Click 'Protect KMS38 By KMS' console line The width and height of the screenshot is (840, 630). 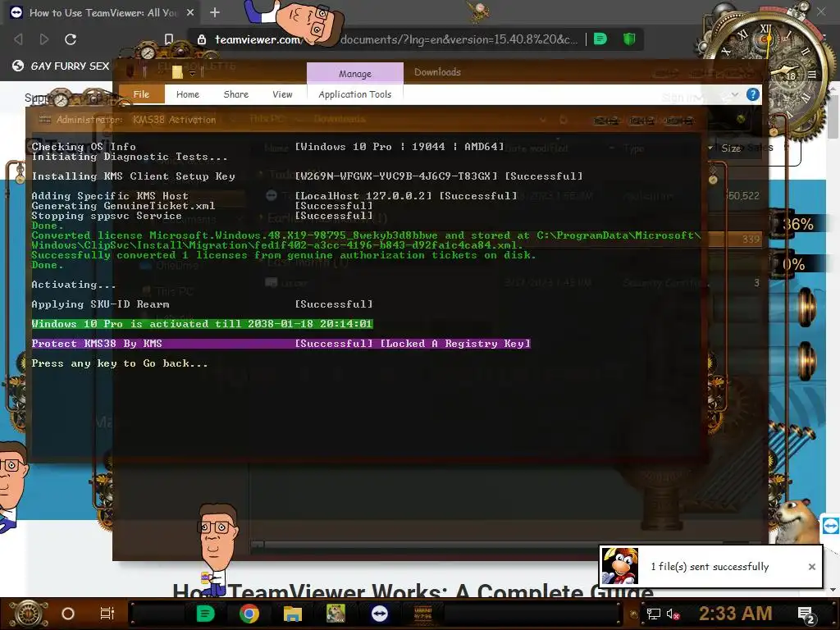[281, 344]
